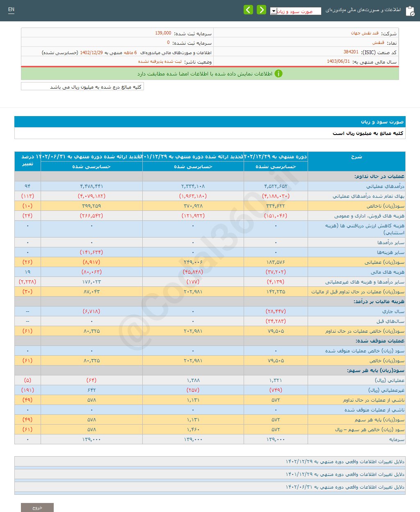Viewport: 420px width, 512px height.
Task: Click the green left arrow navigation icon
Action: [x=248, y=9]
